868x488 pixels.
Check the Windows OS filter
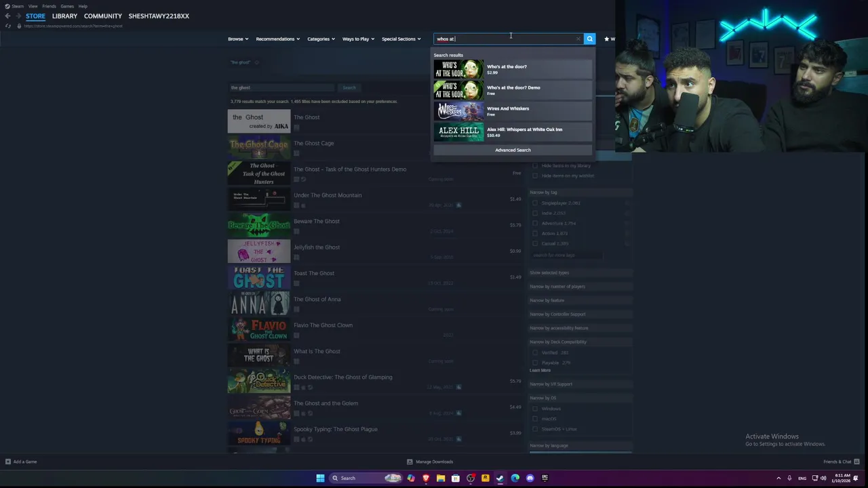(x=535, y=409)
